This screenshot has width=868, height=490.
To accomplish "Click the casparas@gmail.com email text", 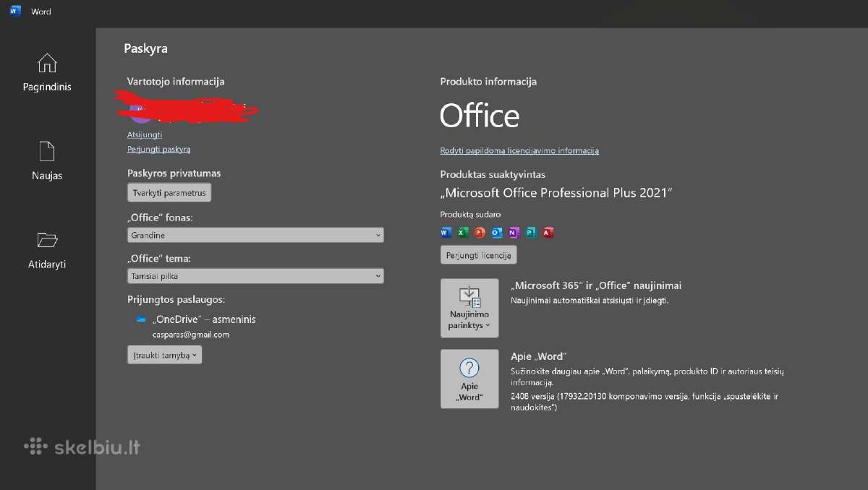I will tap(191, 335).
